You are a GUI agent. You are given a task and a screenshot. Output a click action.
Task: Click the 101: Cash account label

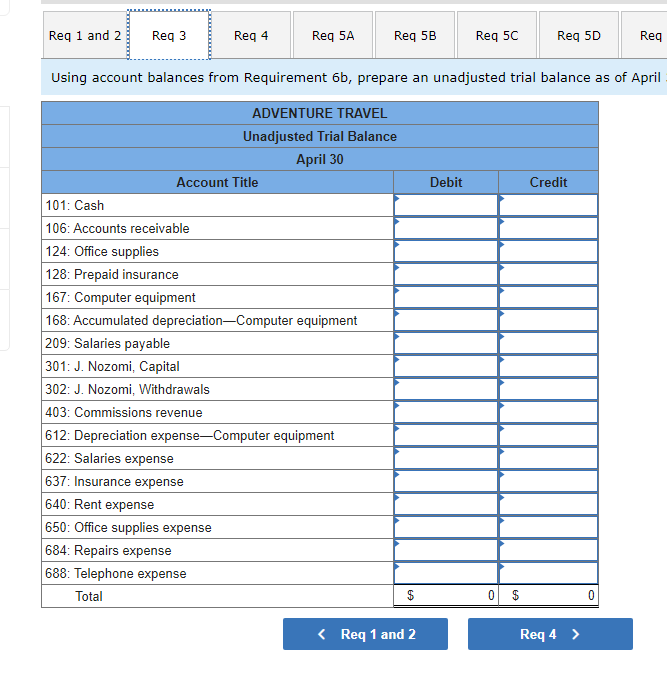point(75,205)
